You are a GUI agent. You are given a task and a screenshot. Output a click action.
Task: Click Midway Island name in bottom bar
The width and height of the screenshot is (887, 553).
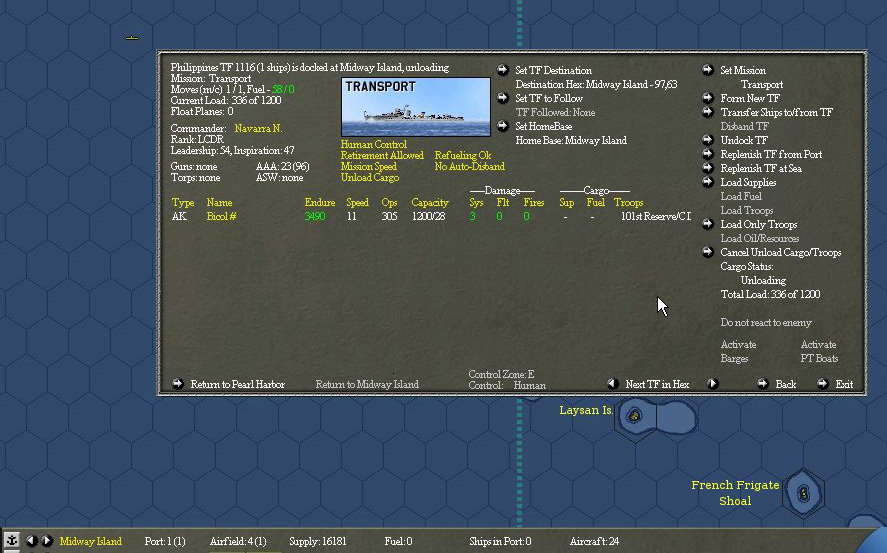(x=91, y=541)
